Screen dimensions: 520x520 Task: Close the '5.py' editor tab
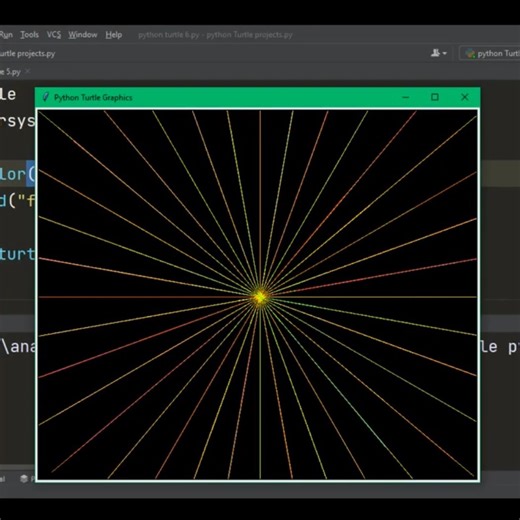(28, 71)
